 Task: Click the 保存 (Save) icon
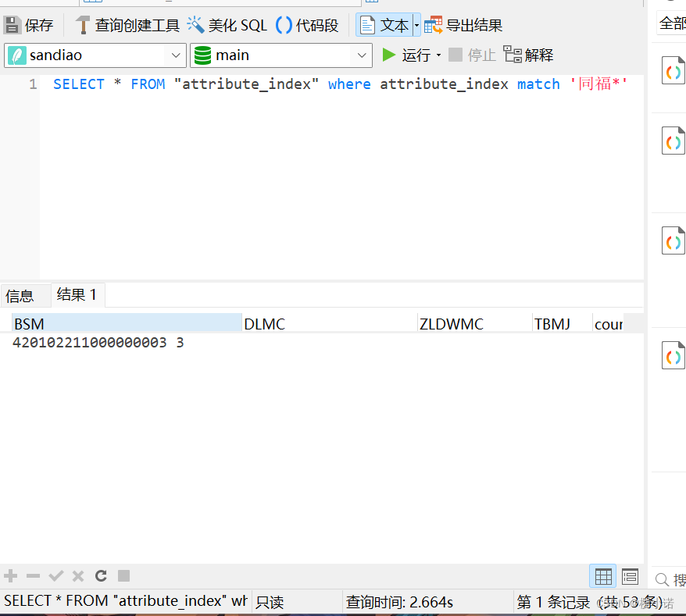click(x=12, y=24)
